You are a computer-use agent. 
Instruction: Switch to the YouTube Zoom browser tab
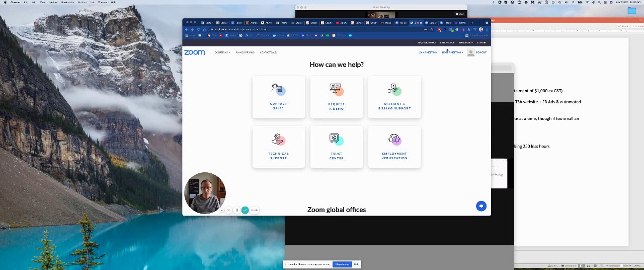(x=343, y=23)
